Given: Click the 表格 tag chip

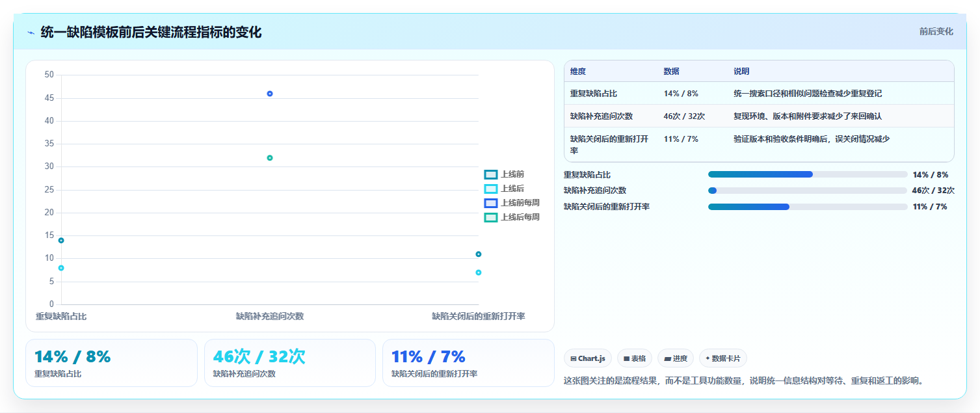Looking at the screenshot, I should tap(635, 358).
